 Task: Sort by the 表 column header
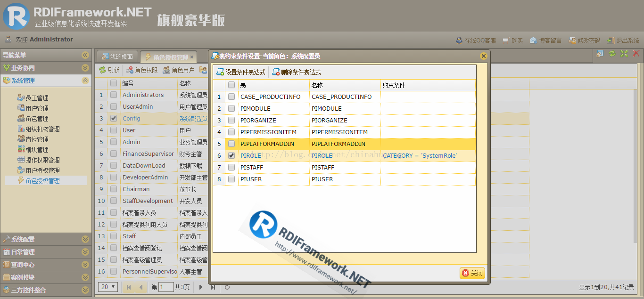(274, 85)
